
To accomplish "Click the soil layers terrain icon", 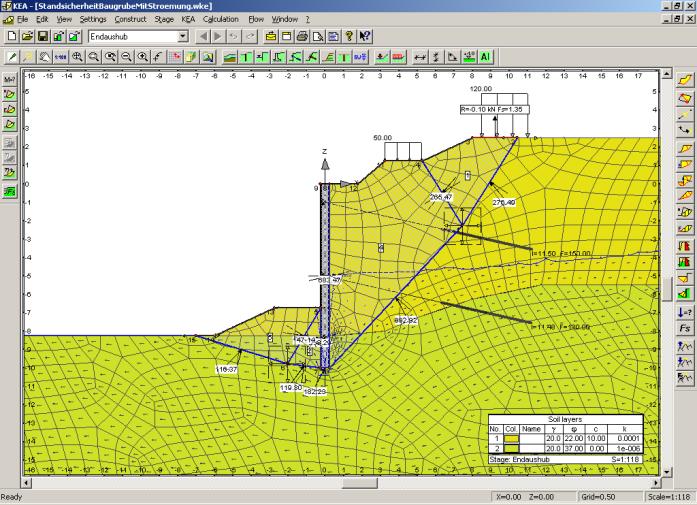I will [x=229, y=57].
